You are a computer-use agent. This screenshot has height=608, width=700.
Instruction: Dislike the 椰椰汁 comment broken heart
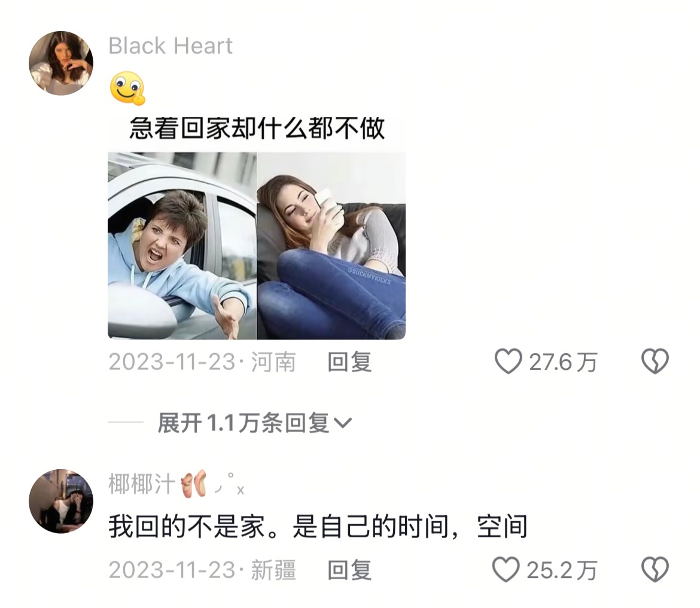point(655,569)
